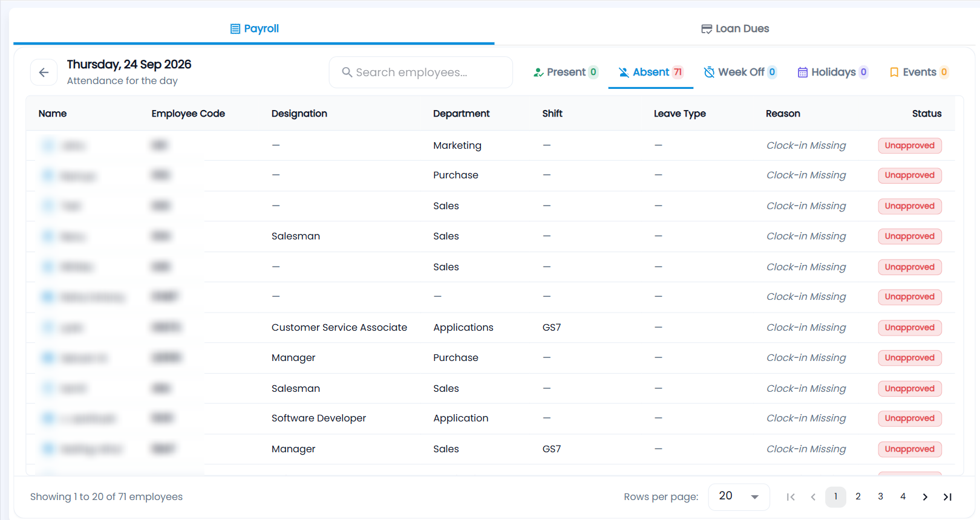
Task: Show Present employees tab
Action: pyautogui.click(x=566, y=73)
